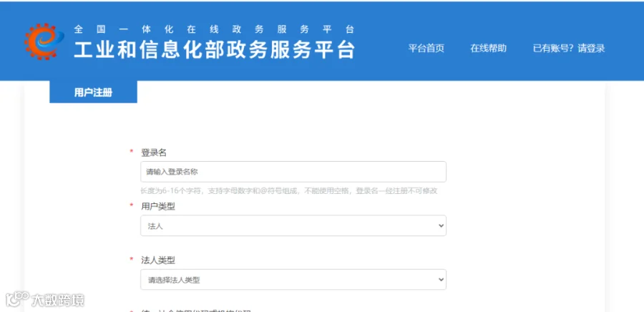Click the 用户类型 field label
The height and width of the screenshot is (312, 644).
click(158, 207)
